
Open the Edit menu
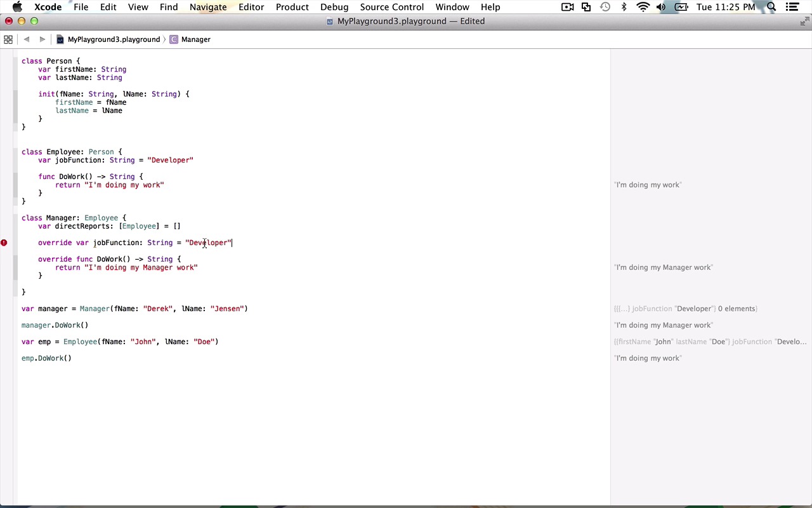coord(108,7)
